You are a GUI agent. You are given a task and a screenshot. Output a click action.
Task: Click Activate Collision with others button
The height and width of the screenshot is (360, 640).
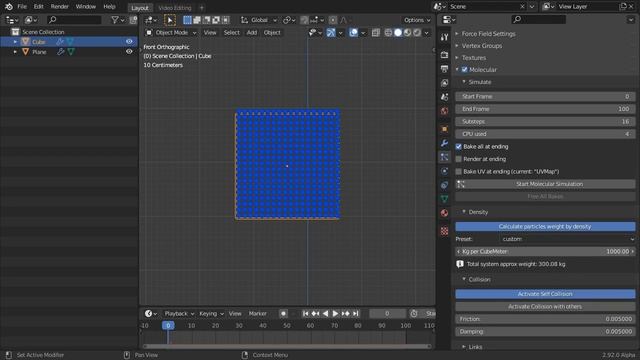pos(545,307)
